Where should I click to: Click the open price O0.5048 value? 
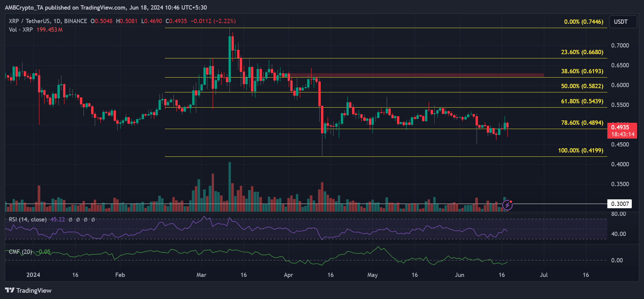(101, 21)
